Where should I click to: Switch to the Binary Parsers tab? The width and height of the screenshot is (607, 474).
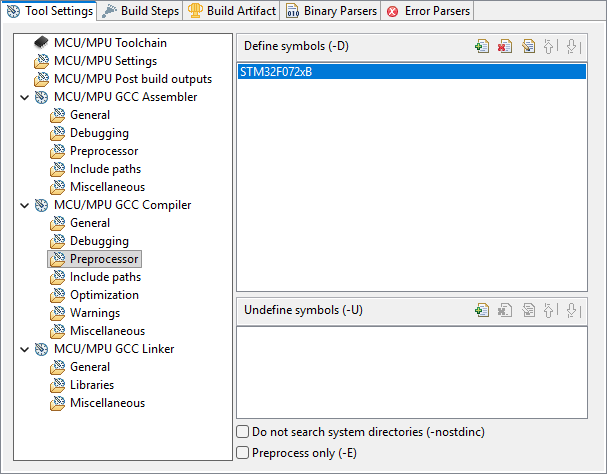point(330,11)
